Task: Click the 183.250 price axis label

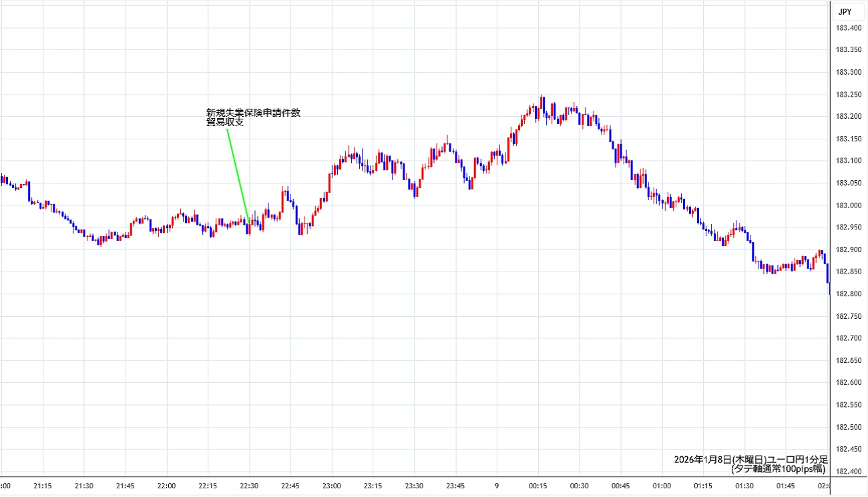Action: coord(847,94)
